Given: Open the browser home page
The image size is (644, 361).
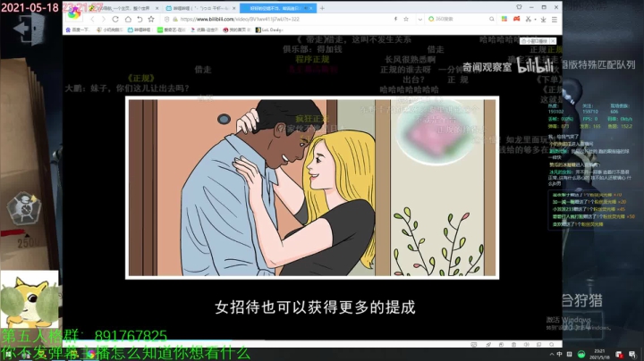Looking at the screenshot, I should (128, 20).
